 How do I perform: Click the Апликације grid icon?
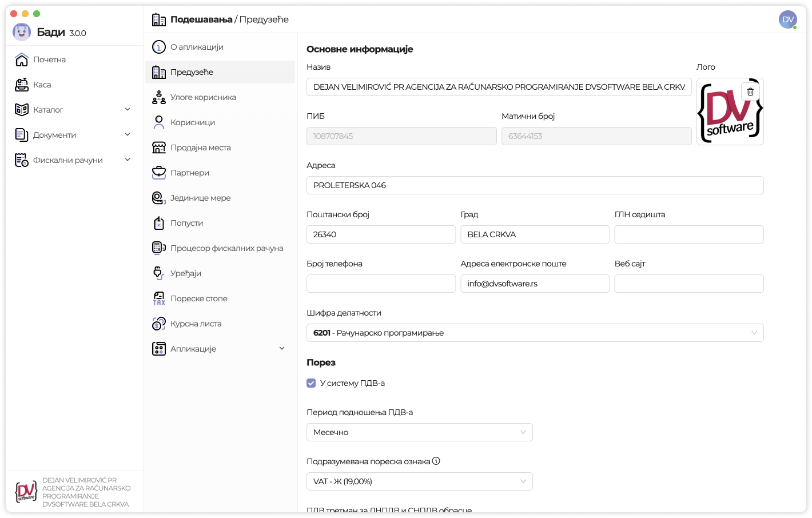(159, 349)
